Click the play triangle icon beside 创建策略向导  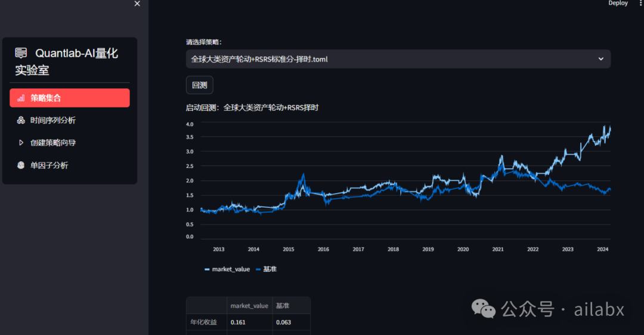[21, 142]
